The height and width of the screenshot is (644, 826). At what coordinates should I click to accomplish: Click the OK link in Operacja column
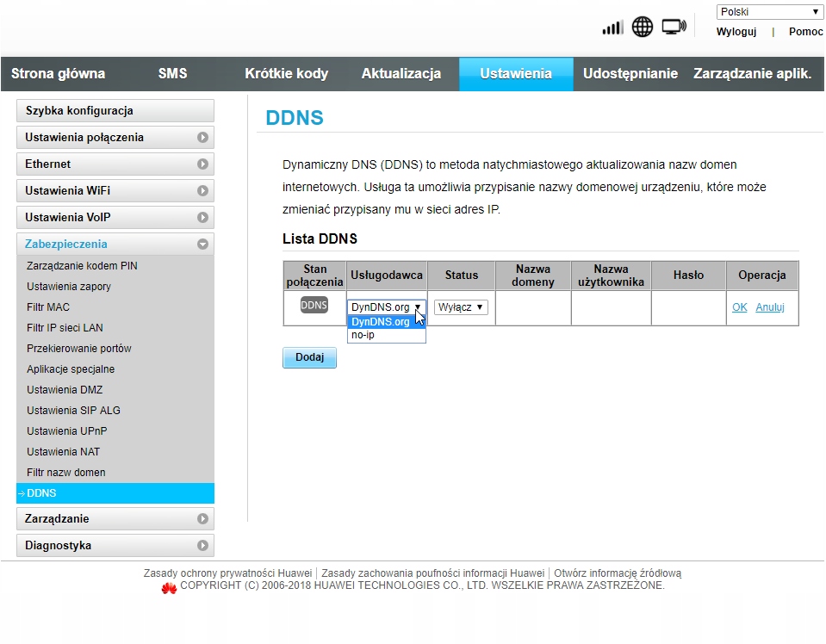coord(739,307)
